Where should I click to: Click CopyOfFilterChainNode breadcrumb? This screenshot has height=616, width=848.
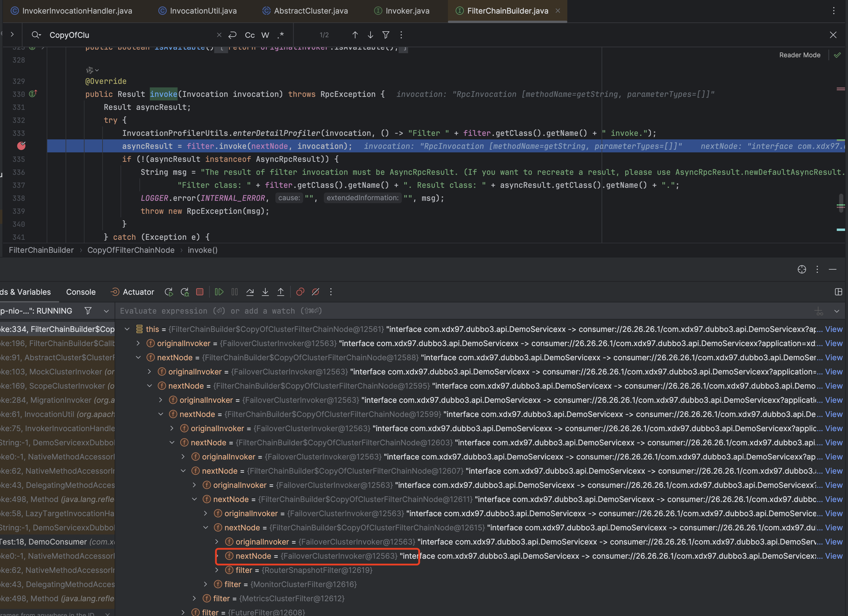point(131,250)
